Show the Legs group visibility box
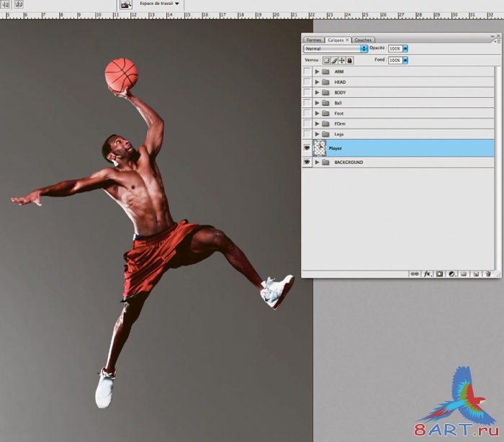The image size is (504, 442). point(307,134)
